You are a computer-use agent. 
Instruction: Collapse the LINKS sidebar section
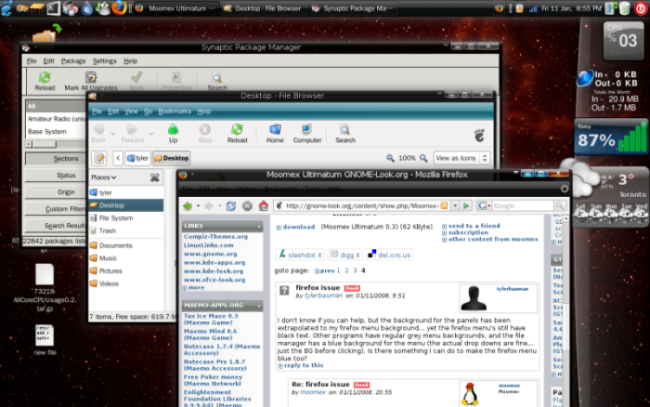[x=259, y=226]
